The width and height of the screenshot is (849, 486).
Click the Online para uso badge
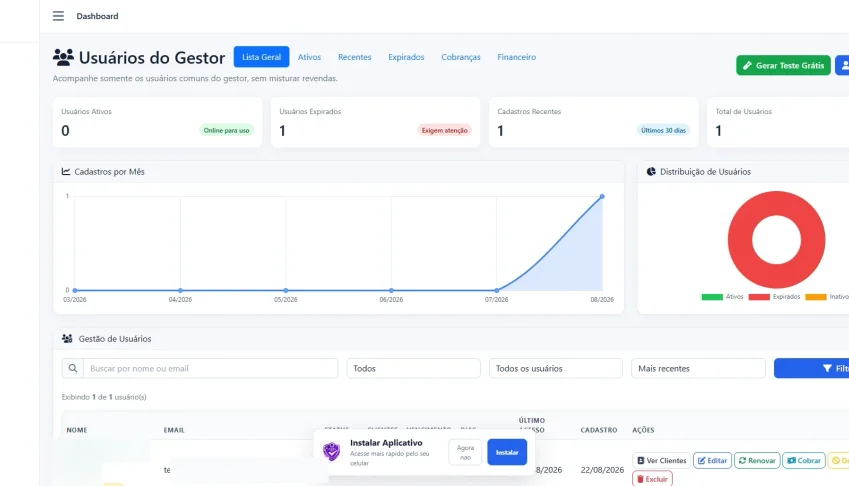tap(226, 130)
